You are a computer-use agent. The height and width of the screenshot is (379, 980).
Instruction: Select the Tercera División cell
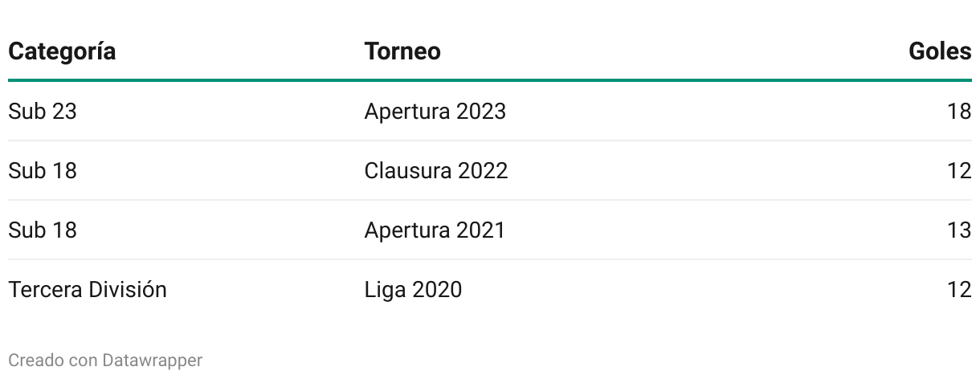[x=88, y=289]
